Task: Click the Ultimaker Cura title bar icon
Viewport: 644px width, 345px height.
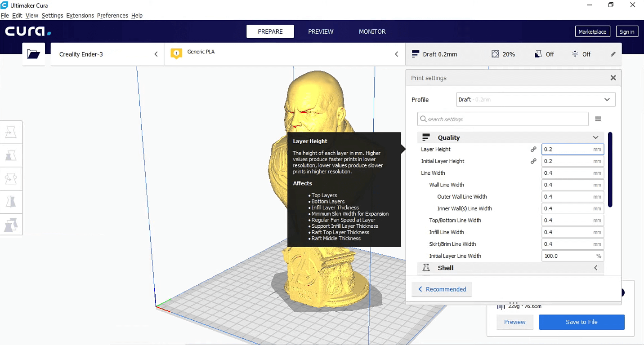Action: coord(4,5)
